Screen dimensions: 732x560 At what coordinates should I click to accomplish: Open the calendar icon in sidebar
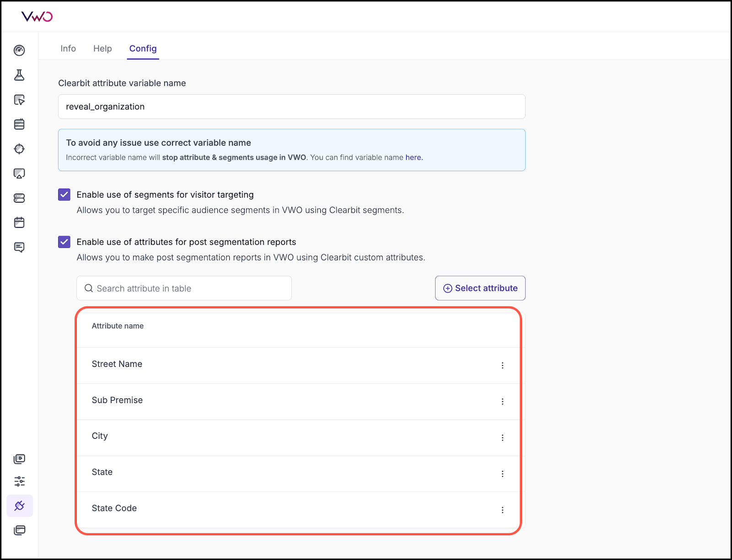coord(19,223)
